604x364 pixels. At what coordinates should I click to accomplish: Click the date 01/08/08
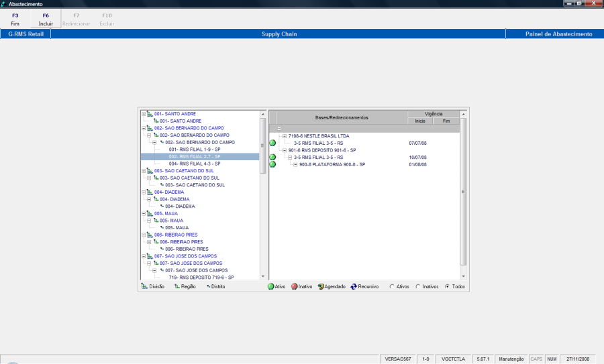click(x=417, y=165)
